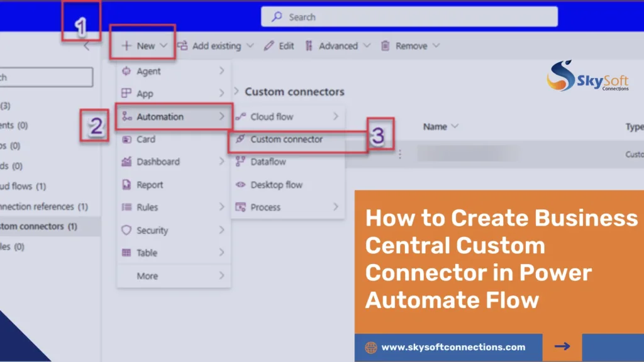644x362 pixels.
Task: Click the Desktop flow icon
Action: [240, 185]
